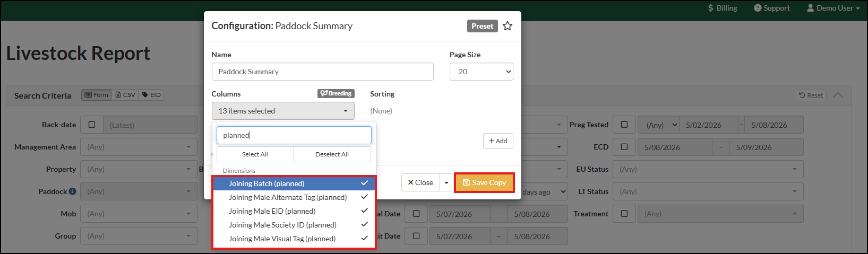Open the Support link in the top bar

click(772, 8)
